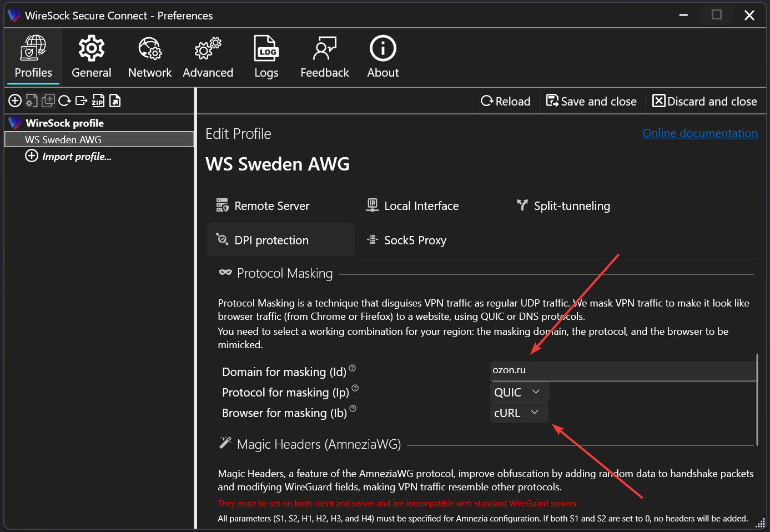This screenshot has height=532, width=770.
Task: Open the General settings gear
Action: (x=91, y=57)
